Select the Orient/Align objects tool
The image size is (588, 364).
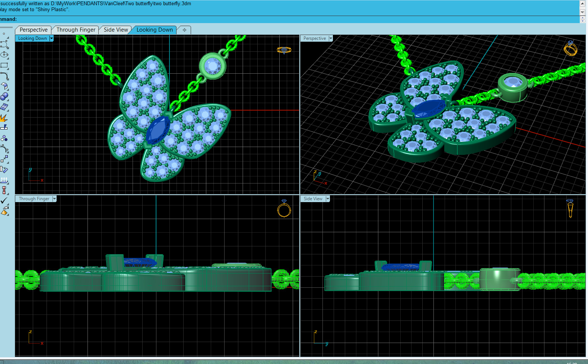4,170
